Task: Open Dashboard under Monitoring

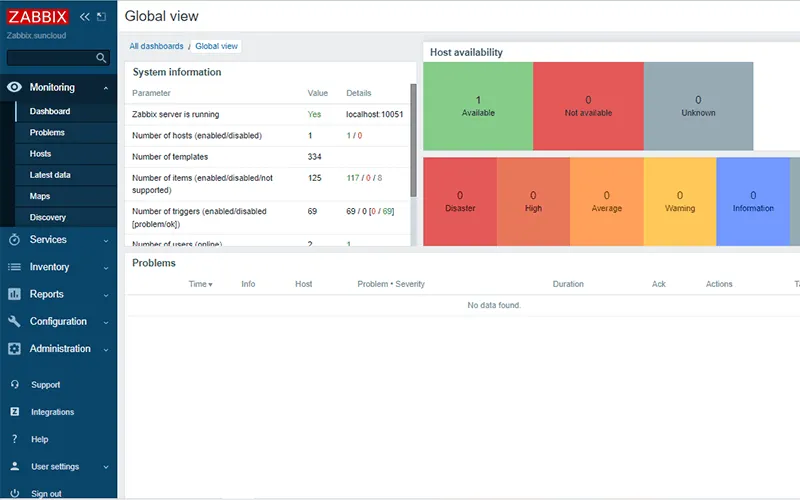Action: pos(50,111)
